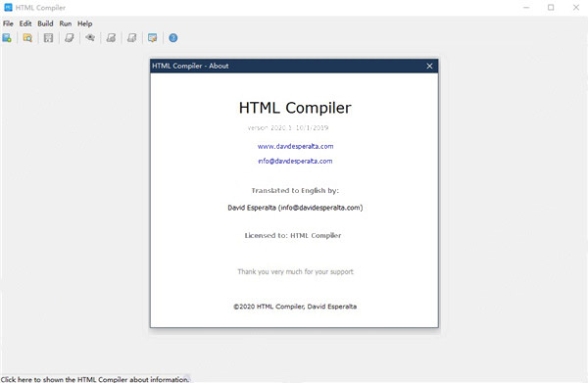
Task: Click the grayed-out save project icon
Action: (48, 38)
